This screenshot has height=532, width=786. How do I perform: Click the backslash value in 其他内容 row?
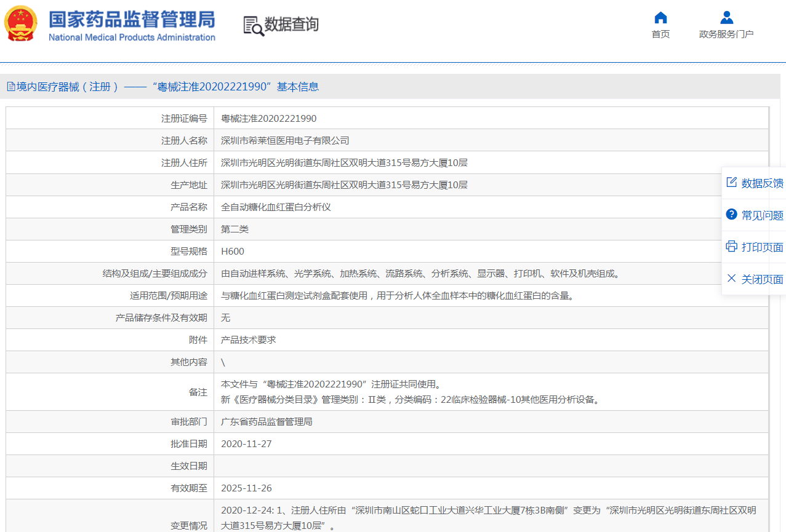coord(223,362)
